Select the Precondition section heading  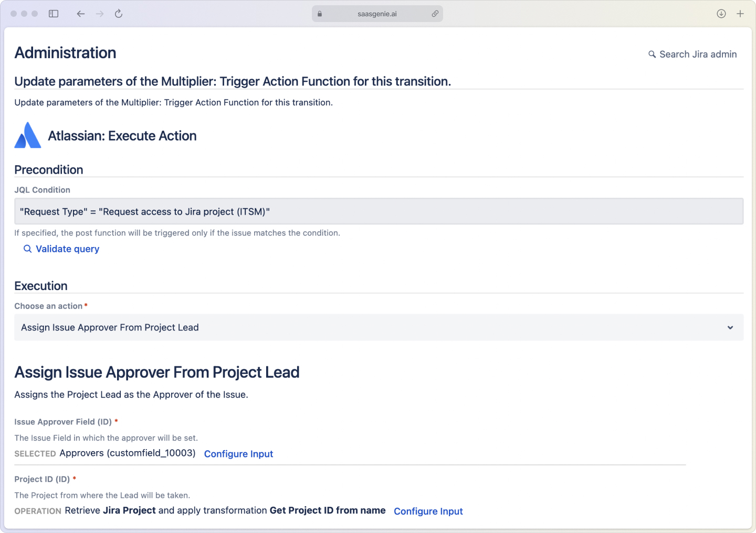point(49,169)
